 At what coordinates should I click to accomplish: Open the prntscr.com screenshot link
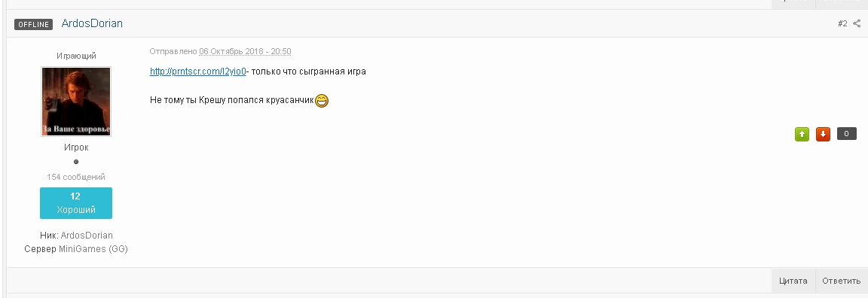point(197,71)
